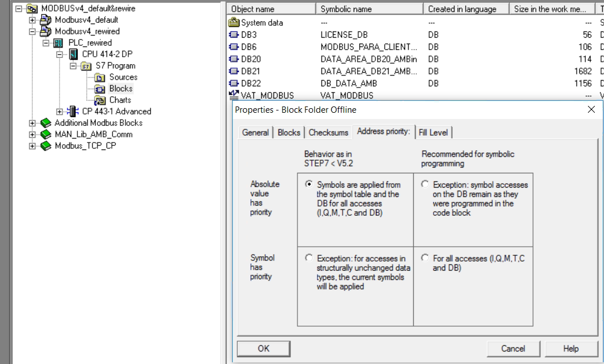This screenshot has height=364, width=604.
Task: Close the Properties - Block Folder Offline dialog
Action: click(591, 110)
